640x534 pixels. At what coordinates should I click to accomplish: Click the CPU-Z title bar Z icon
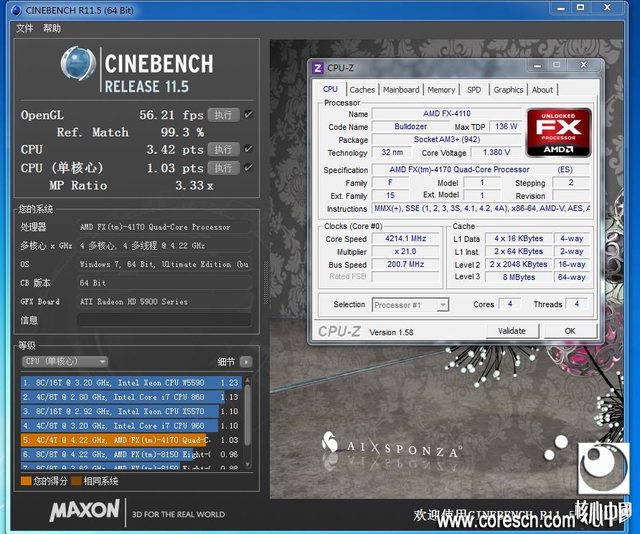(x=318, y=68)
